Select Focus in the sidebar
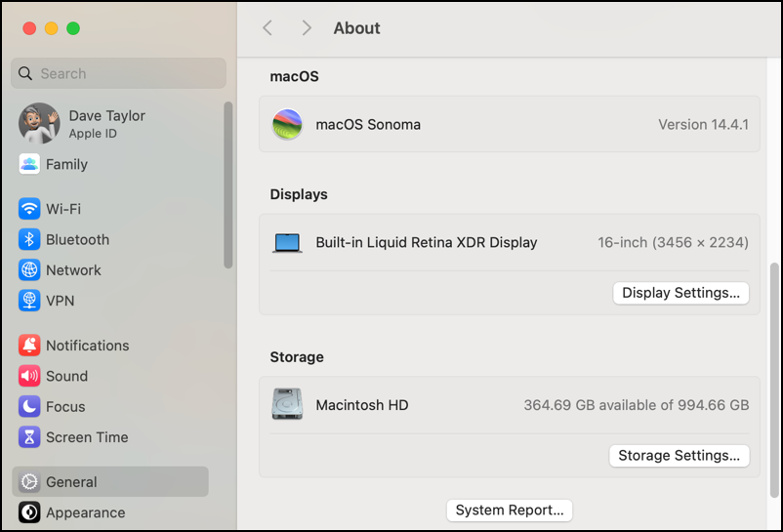The width and height of the screenshot is (783, 532). (110, 407)
